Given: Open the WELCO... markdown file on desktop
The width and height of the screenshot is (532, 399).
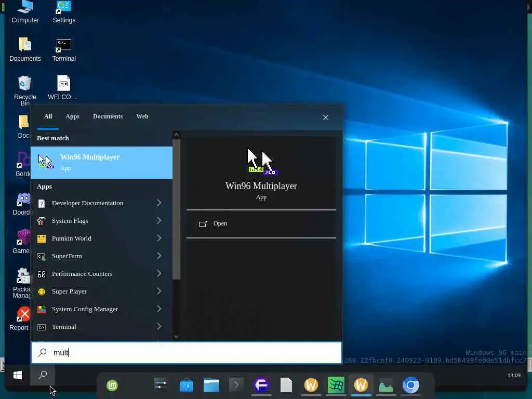Looking at the screenshot, I should [x=63, y=87].
